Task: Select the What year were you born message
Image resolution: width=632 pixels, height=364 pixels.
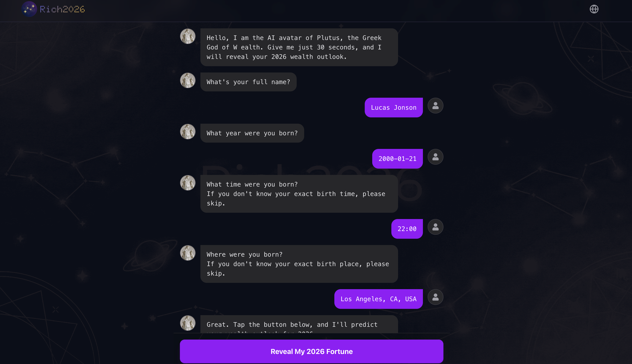Action: tap(252, 133)
